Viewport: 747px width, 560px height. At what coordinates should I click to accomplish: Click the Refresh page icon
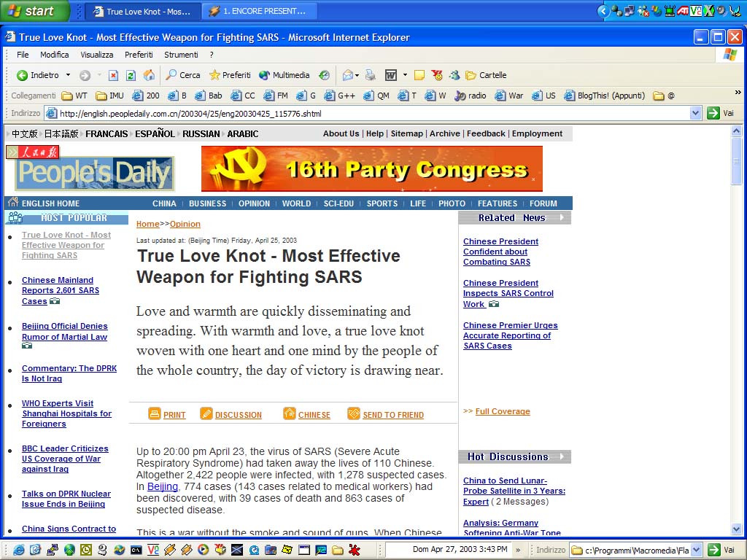(131, 75)
